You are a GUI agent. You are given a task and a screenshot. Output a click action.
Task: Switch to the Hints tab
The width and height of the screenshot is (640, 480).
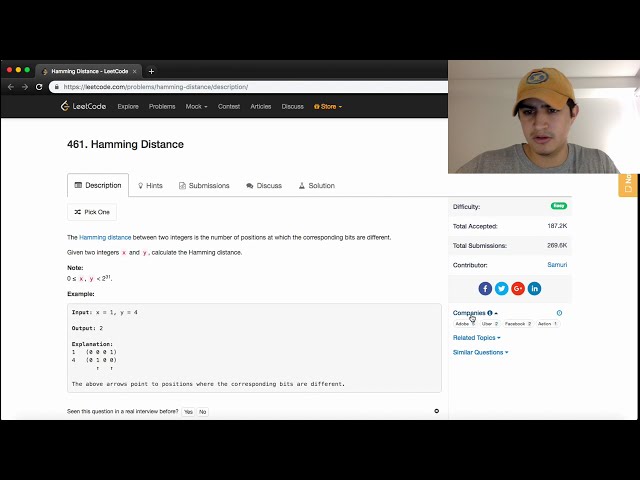tap(150, 186)
